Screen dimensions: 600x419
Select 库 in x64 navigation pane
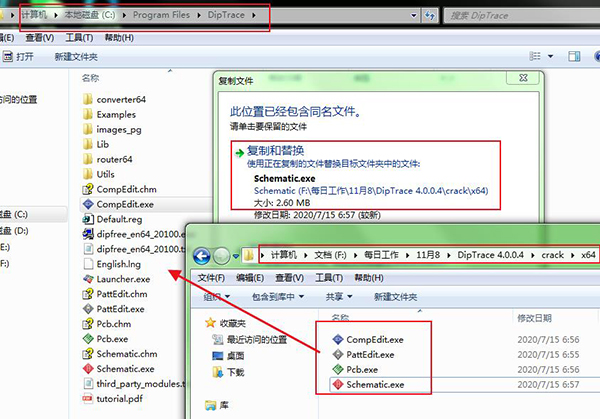click(x=217, y=405)
